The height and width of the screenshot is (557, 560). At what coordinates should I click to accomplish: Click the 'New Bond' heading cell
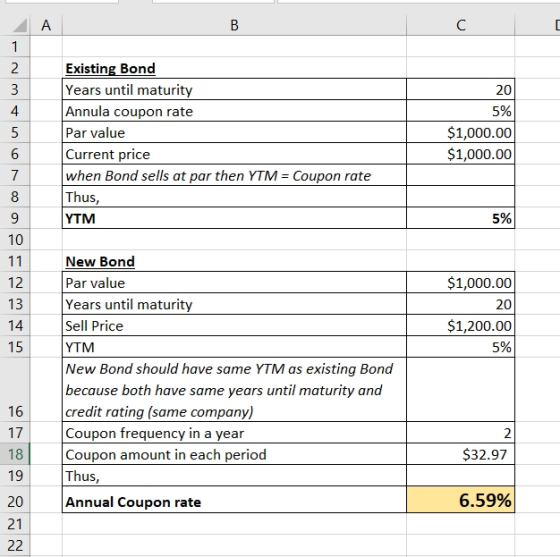tap(234, 261)
